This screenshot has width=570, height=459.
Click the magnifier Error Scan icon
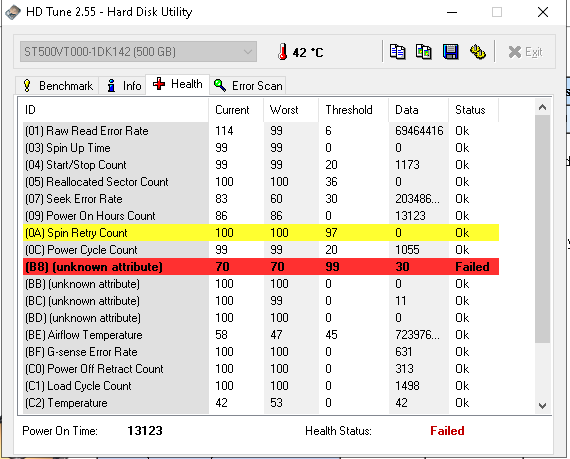220,85
